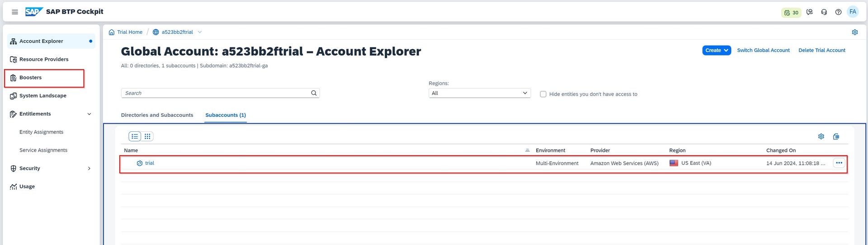Viewport: 868px width, 245px height.
Task: Open Entity Assignments
Action: click(x=41, y=132)
